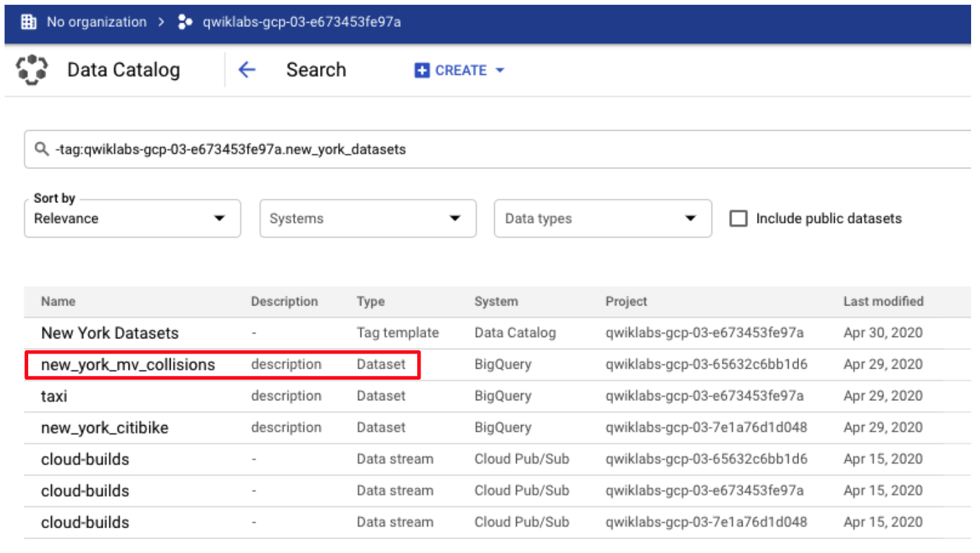Enable Include public datasets checkbox
This screenshot has width=980, height=553.
pyautogui.click(x=738, y=219)
